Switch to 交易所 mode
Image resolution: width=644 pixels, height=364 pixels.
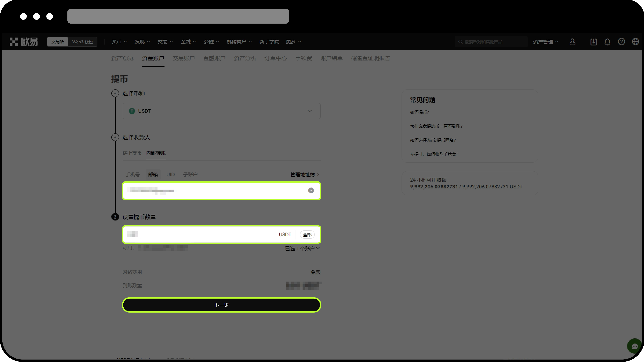(58, 42)
